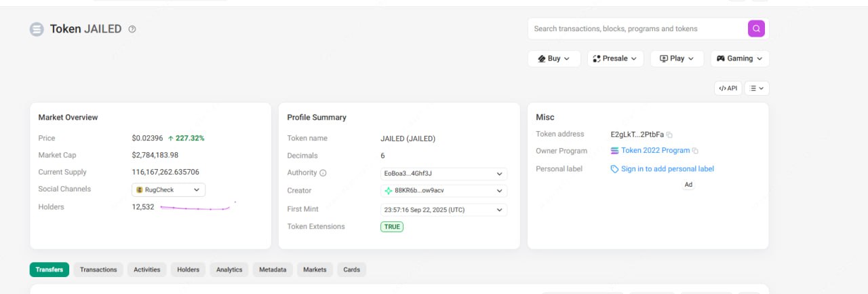Copy the token address E2gLkT...2PtbFa
The height and width of the screenshot is (294, 868).
pyautogui.click(x=669, y=134)
